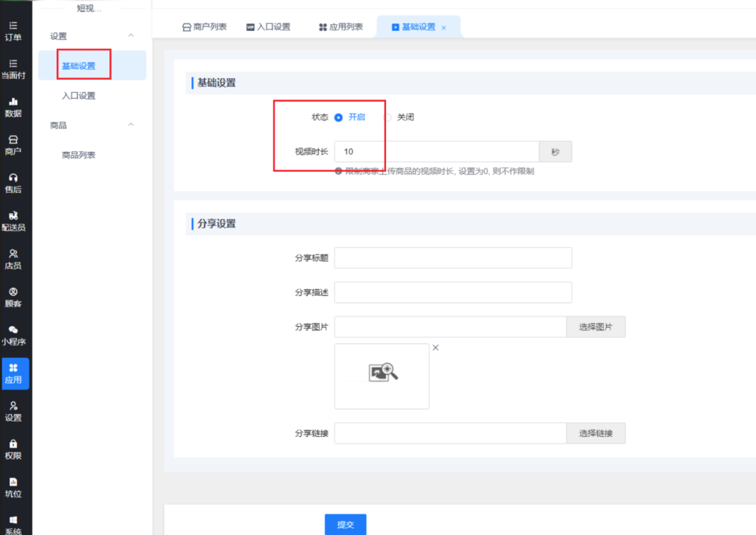
Task: Open 商品列表 in the side menu
Action: point(78,155)
